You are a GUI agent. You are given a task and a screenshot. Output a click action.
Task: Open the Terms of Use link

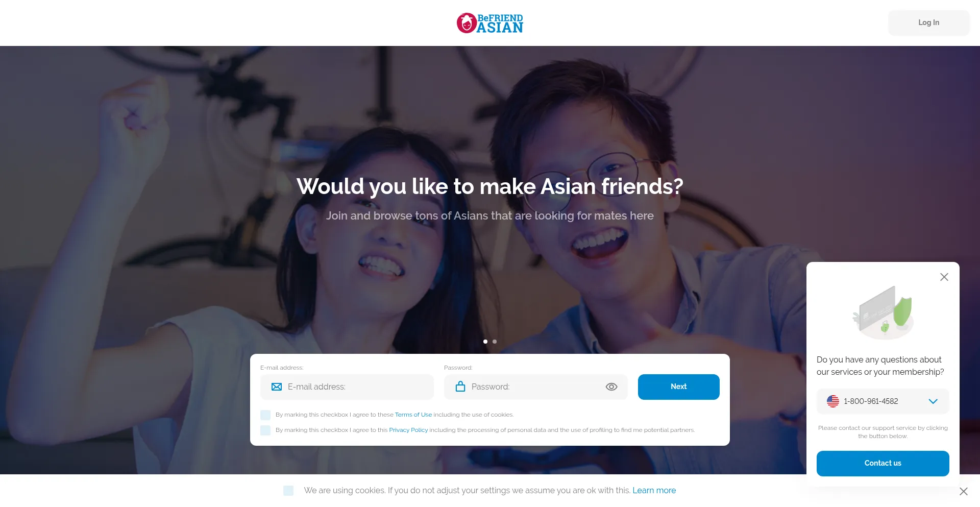(413, 415)
